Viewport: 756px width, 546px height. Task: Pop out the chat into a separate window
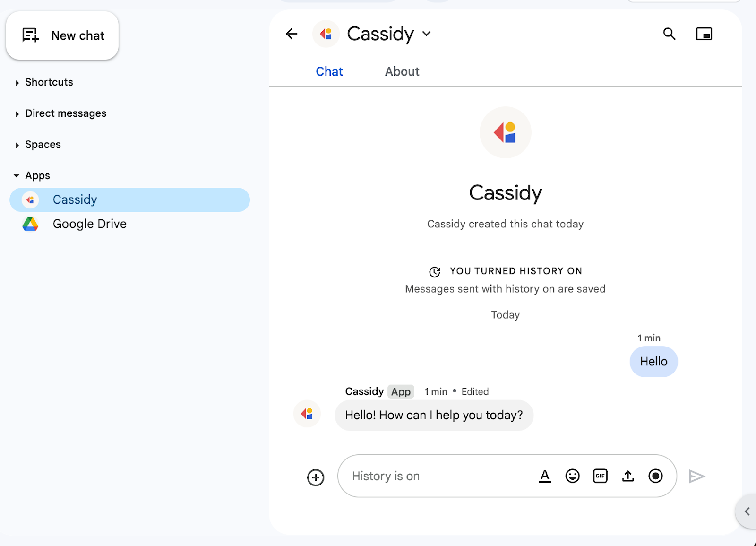click(x=704, y=34)
